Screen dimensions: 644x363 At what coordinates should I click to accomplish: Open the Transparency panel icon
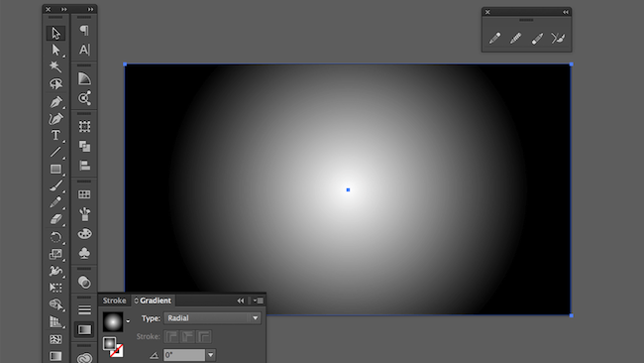tap(84, 283)
